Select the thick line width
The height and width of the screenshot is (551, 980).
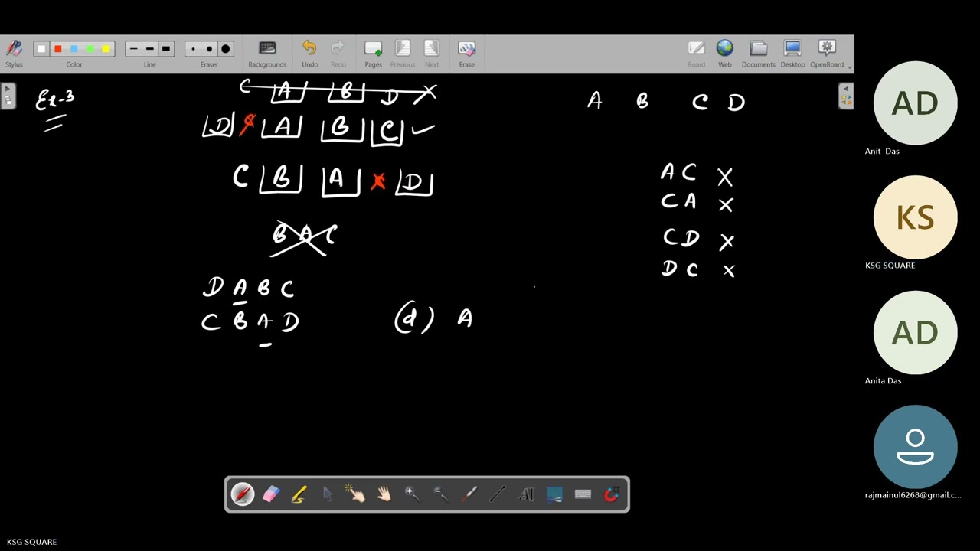[x=165, y=49]
